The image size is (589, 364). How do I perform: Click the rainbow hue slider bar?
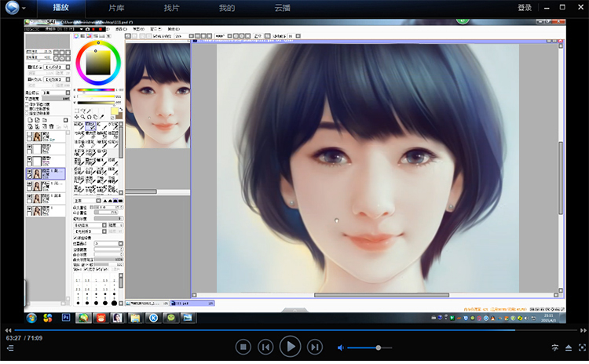[96, 90]
